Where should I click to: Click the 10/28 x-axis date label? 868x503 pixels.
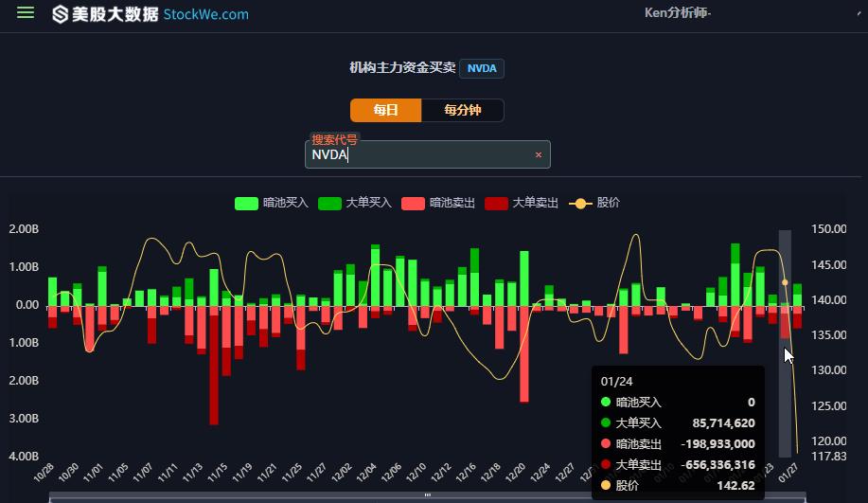pos(44,473)
